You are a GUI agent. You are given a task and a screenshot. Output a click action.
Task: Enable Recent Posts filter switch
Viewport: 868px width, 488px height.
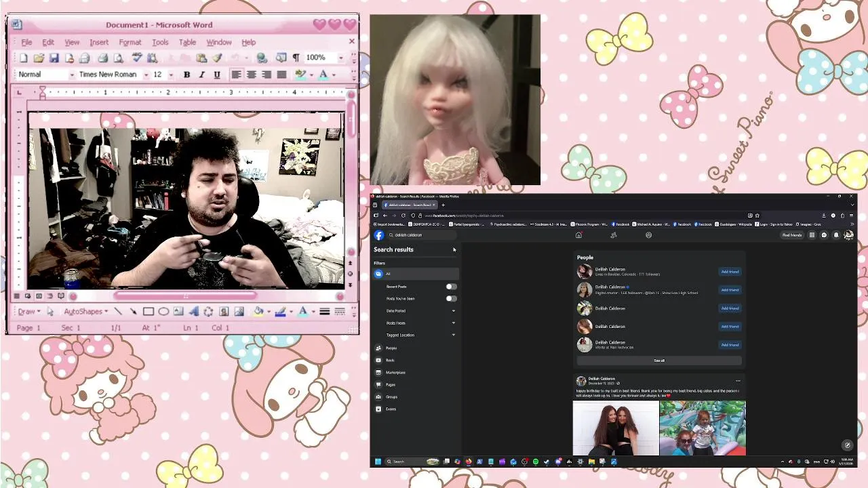click(x=451, y=287)
